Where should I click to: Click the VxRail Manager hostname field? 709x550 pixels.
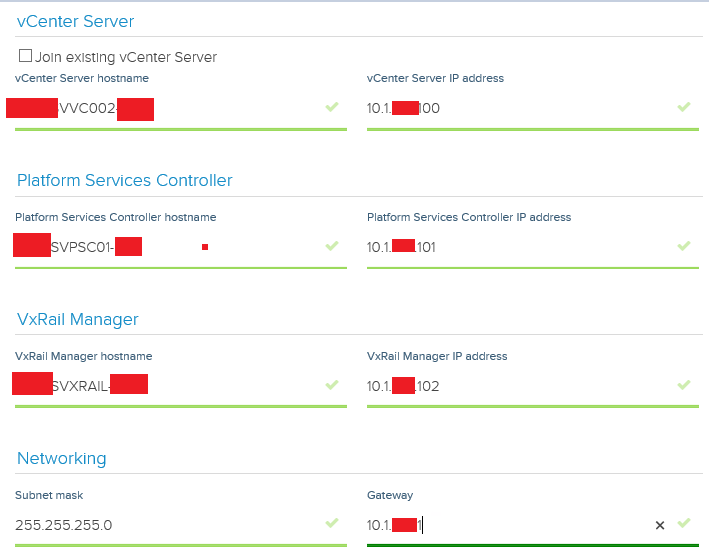(x=181, y=386)
